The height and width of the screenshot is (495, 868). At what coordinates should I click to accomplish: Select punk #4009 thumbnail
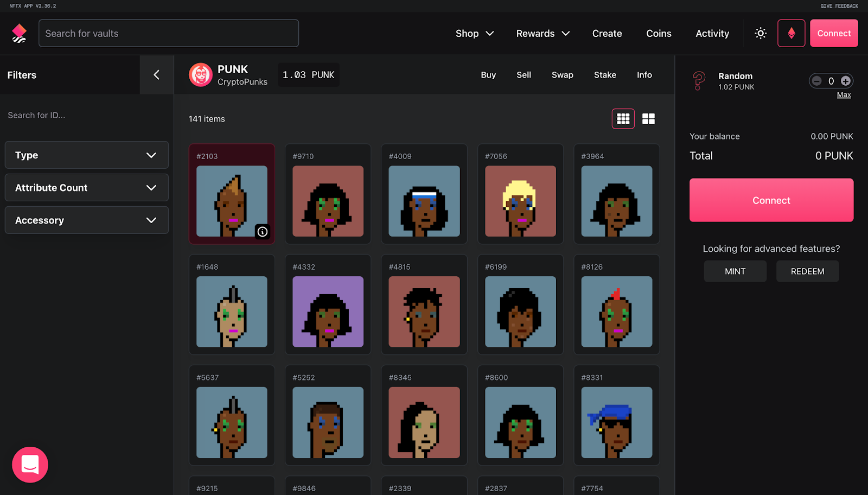coord(424,201)
